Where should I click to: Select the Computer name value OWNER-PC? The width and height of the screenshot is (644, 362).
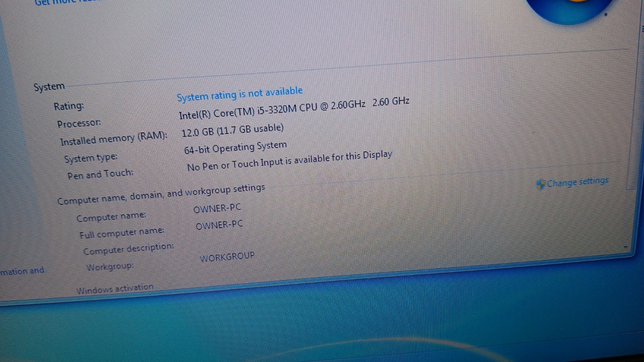click(x=217, y=208)
